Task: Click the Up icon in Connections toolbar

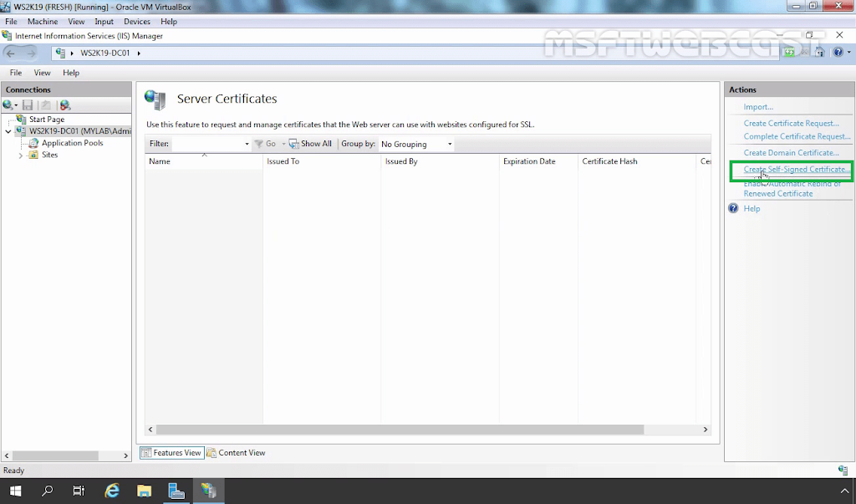Action: (x=46, y=104)
